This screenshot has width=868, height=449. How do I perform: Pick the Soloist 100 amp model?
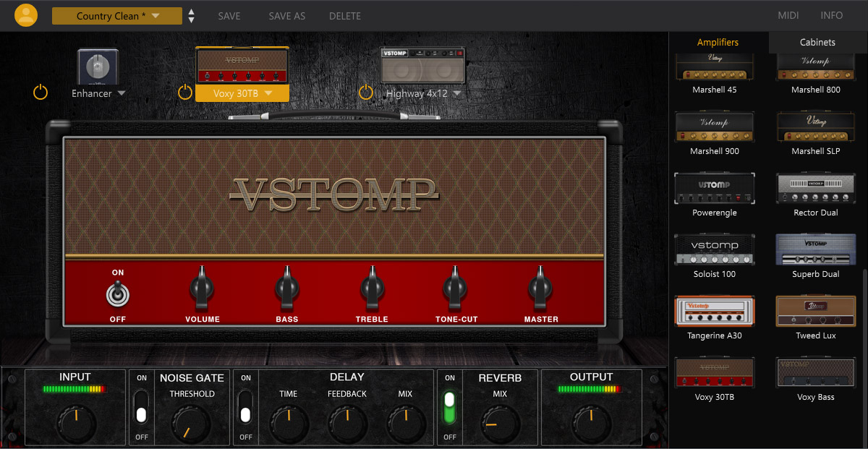point(714,249)
